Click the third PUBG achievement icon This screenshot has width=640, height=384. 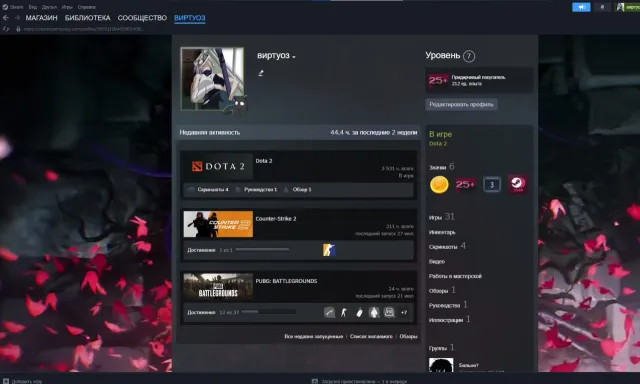point(359,313)
